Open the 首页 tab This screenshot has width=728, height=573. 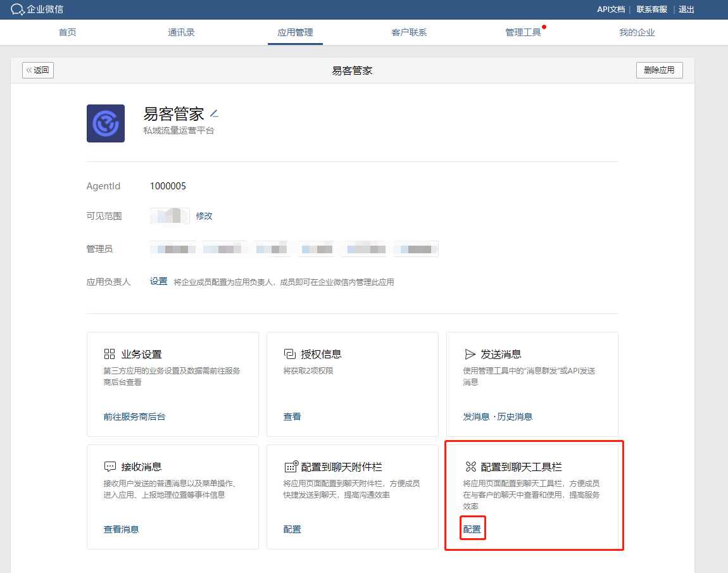[x=67, y=32]
